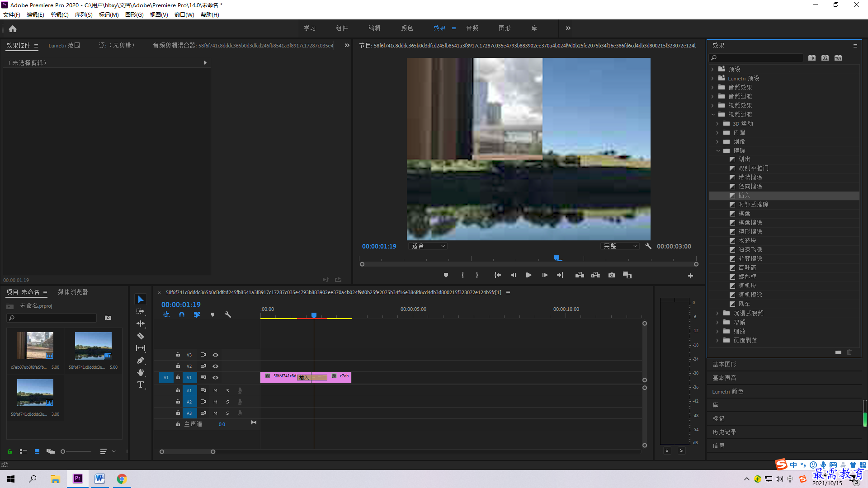The width and height of the screenshot is (868, 488).
Task: Click the Lift button in program monitor
Action: coord(580,275)
